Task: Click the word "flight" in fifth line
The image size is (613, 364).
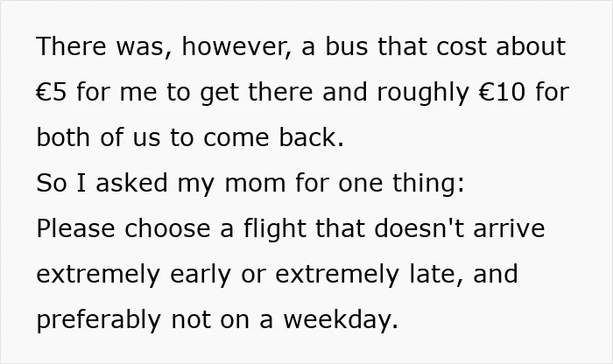Action: point(275,229)
